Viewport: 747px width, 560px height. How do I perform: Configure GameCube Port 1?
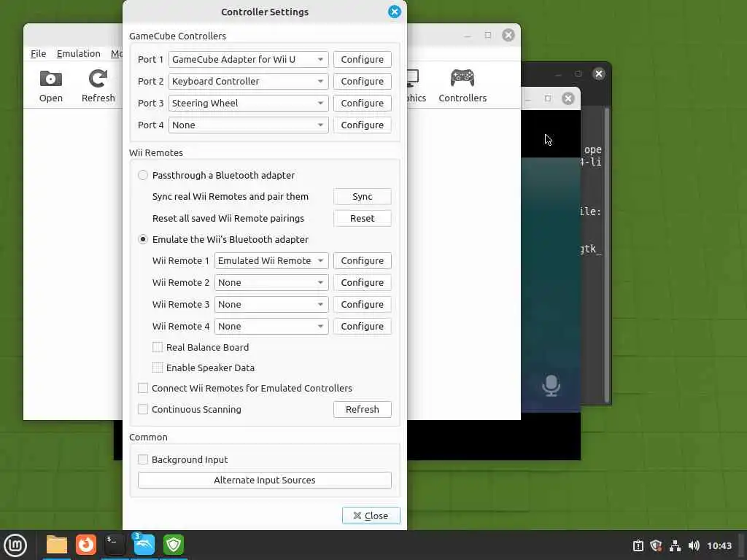tap(362, 60)
